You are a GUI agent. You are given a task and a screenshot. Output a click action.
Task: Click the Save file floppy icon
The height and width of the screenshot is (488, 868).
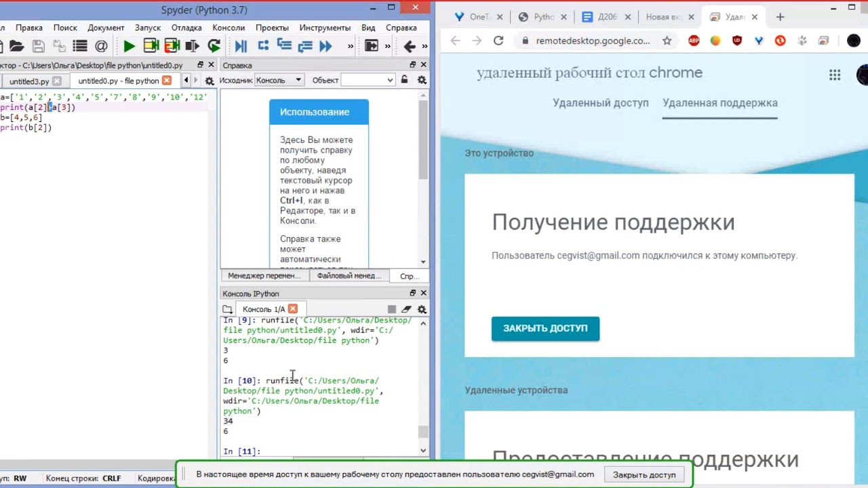coord(39,46)
